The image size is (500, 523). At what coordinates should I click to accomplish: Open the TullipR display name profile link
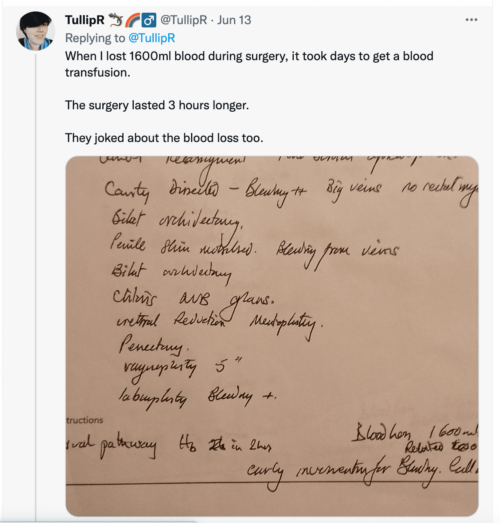pyautogui.click(x=85, y=20)
